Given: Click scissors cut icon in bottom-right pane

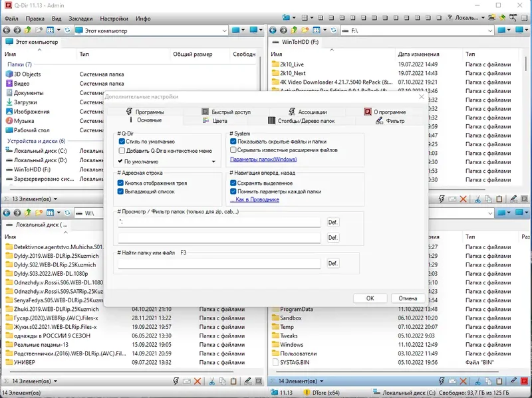Looking at the screenshot, I should point(477,381).
